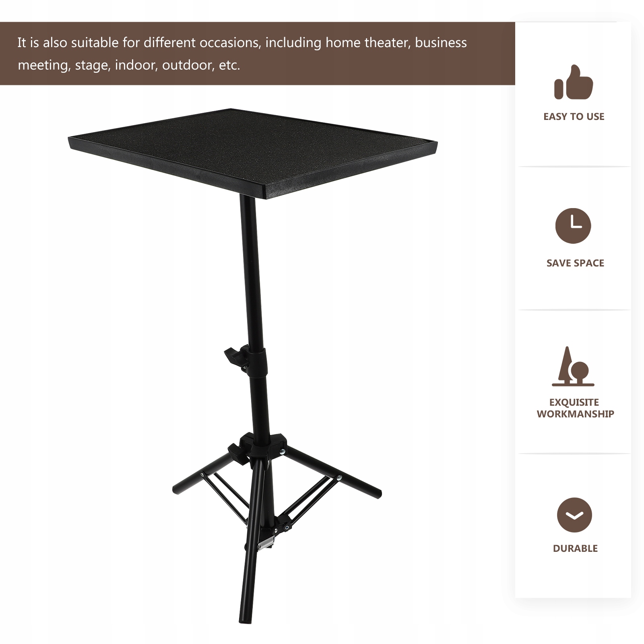Click the brown description banner text
The height and width of the screenshot is (644, 644).
click(x=242, y=54)
